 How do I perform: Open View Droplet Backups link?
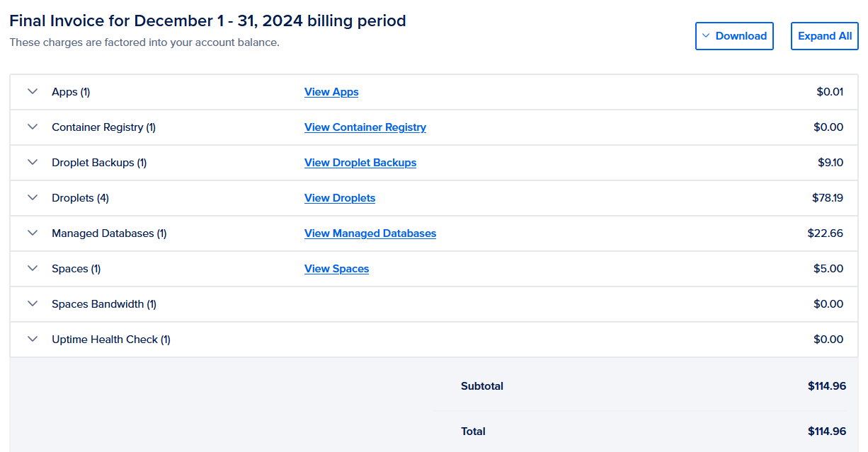360,163
